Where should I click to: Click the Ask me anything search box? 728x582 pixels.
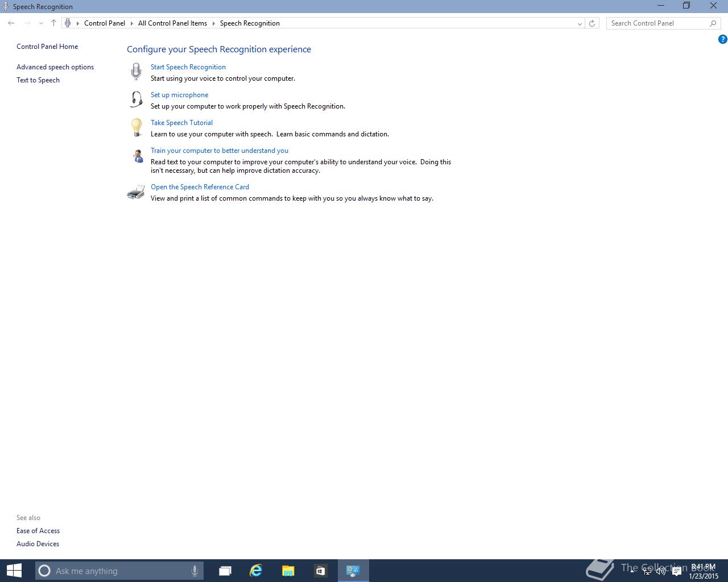tap(118, 571)
